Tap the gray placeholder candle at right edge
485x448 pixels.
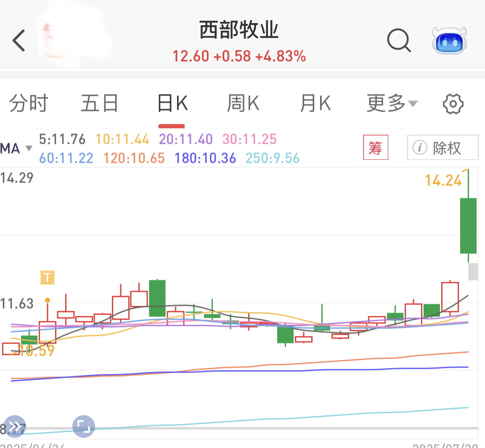(473, 272)
